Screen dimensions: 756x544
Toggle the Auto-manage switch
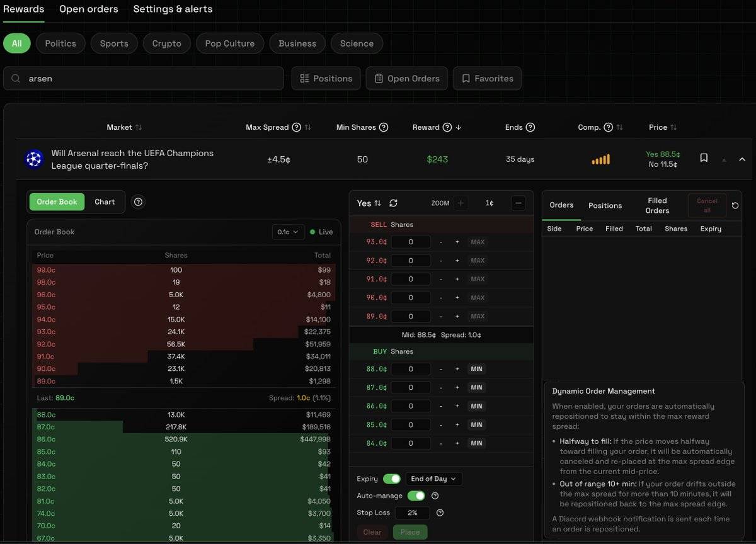pos(416,496)
